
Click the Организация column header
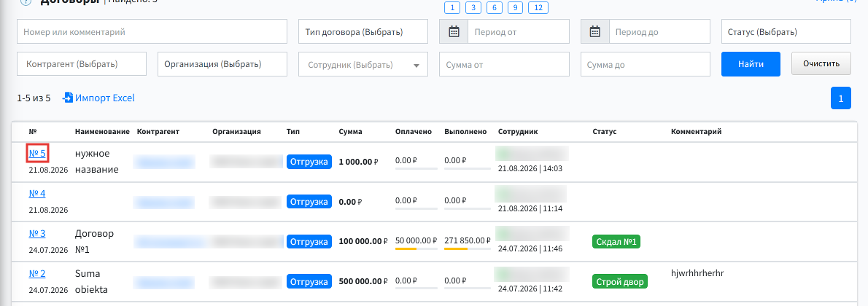point(236,132)
